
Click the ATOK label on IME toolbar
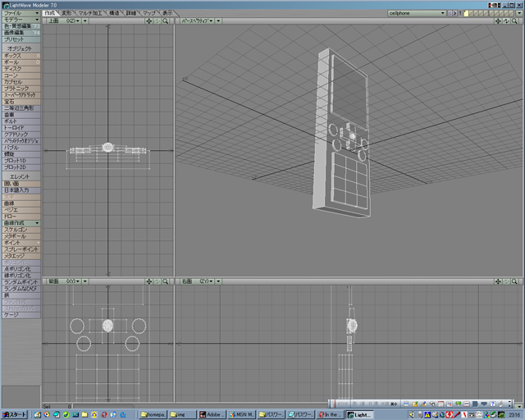click(x=343, y=404)
